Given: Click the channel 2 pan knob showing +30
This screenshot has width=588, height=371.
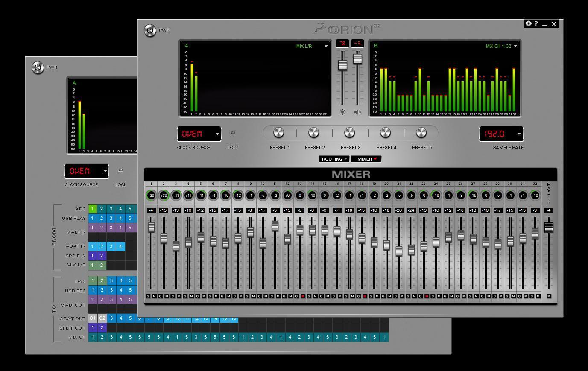Looking at the screenshot, I should [164, 195].
